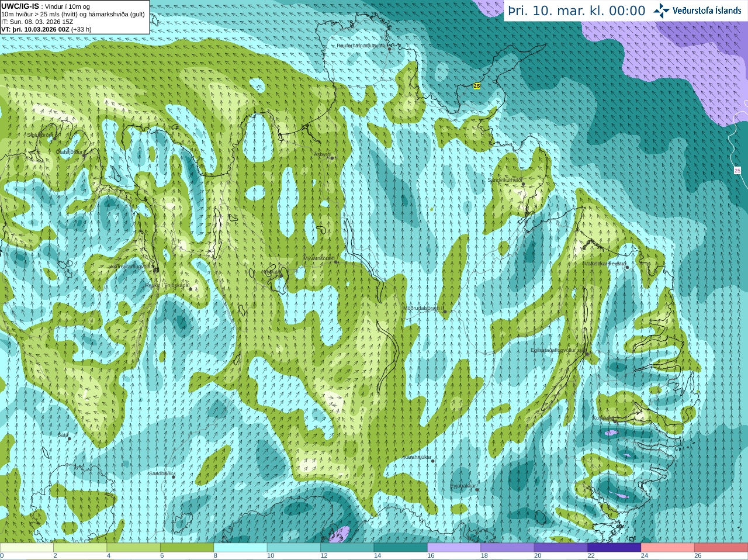Screen dimensions: 748x560
Task: Click the 25 road marker at the right edge
Action: pos(737,170)
